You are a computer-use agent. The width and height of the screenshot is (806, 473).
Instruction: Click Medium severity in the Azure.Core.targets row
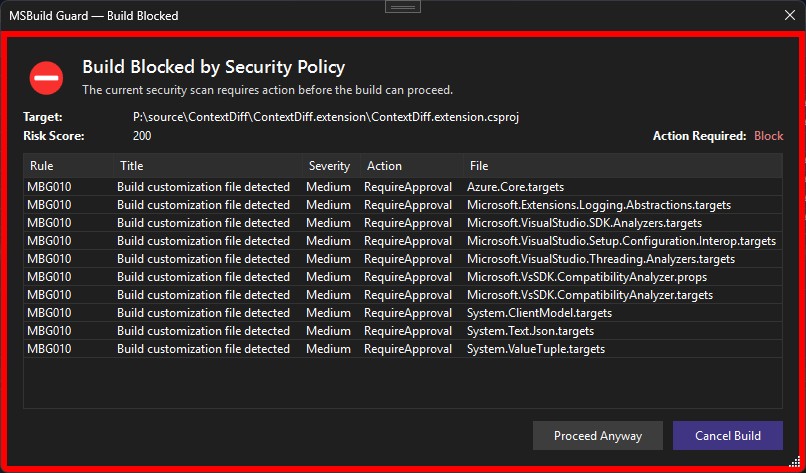pyautogui.click(x=328, y=187)
